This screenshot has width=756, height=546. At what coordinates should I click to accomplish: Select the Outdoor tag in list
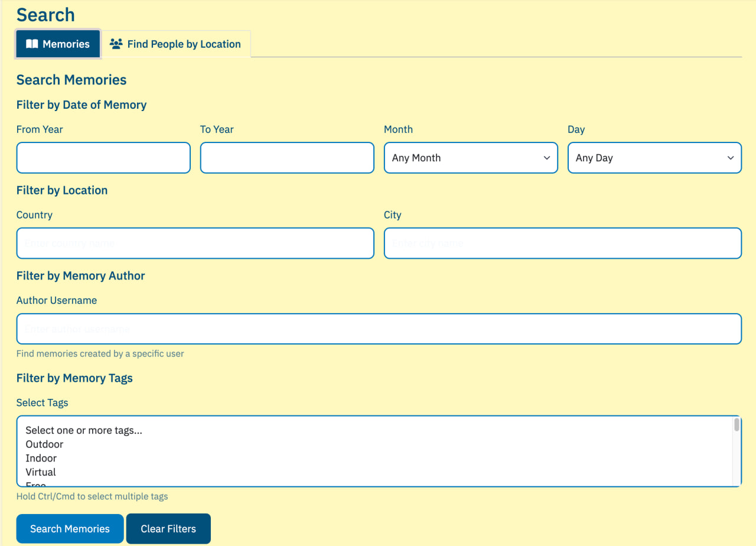(44, 444)
